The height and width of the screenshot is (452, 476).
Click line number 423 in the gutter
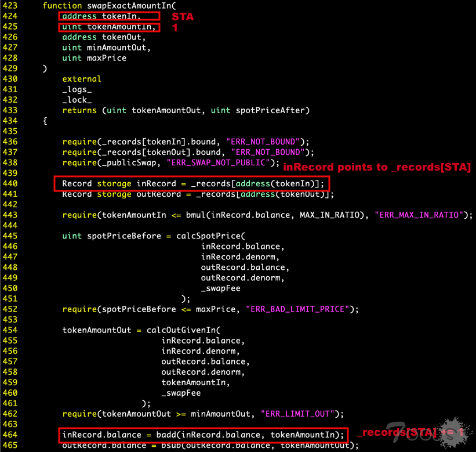(10, 5)
